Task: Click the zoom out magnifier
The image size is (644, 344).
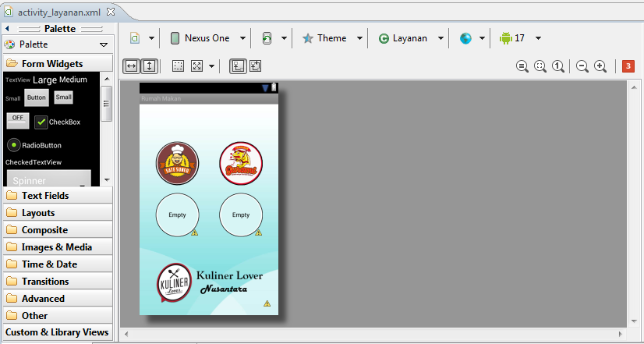Action: (582, 66)
